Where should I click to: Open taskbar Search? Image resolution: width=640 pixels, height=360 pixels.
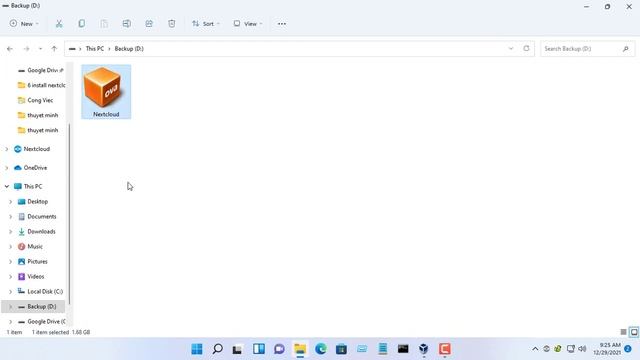pos(218,349)
